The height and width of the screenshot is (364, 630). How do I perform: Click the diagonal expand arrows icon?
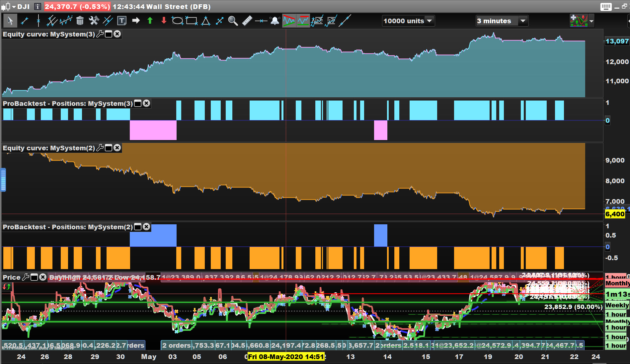pos(219,21)
